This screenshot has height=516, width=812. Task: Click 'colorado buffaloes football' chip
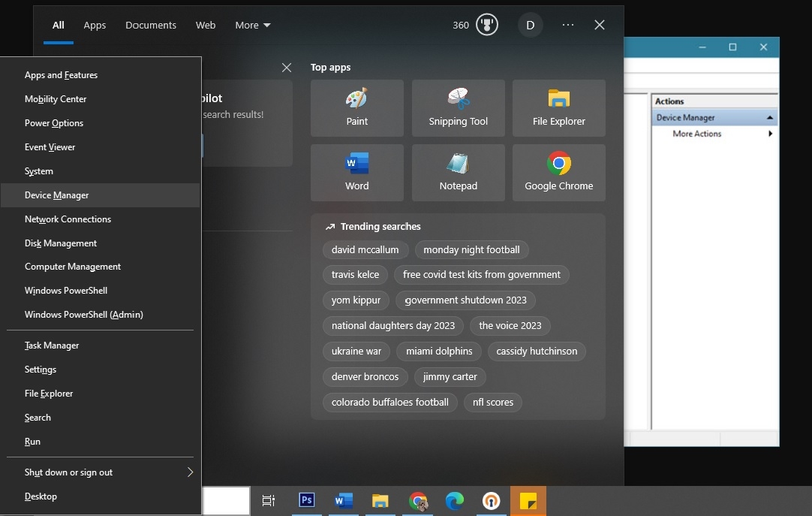390,402
